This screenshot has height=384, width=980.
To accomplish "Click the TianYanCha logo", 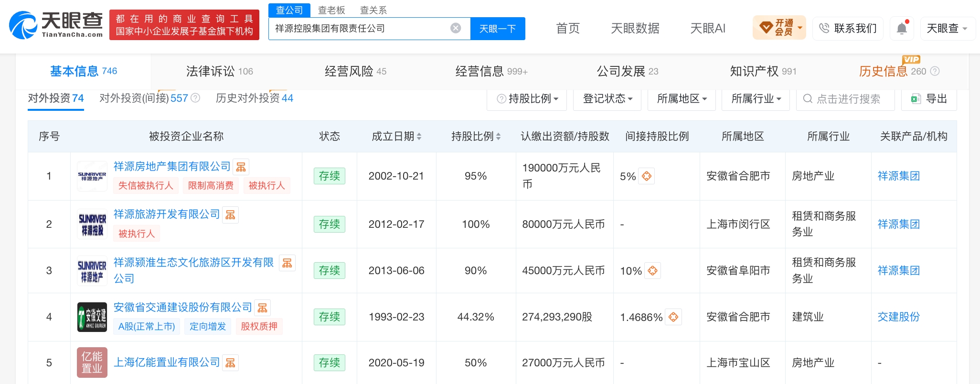I will tap(56, 25).
